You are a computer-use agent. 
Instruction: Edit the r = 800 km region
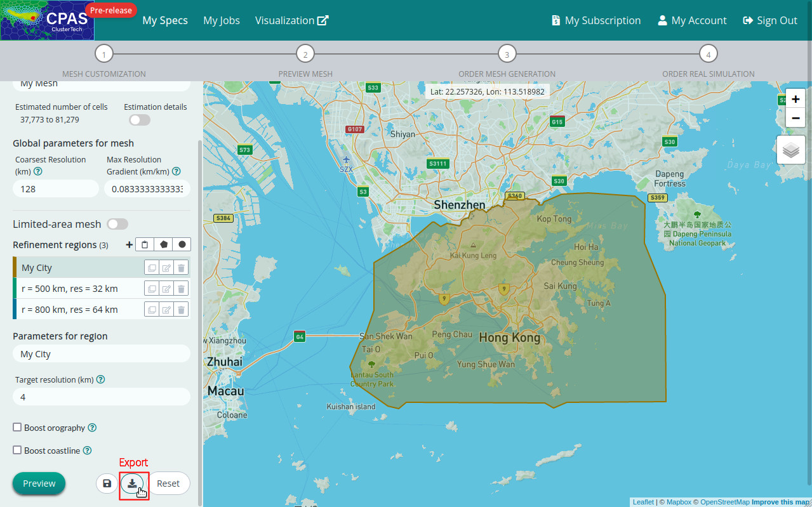pyautogui.click(x=166, y=310)
